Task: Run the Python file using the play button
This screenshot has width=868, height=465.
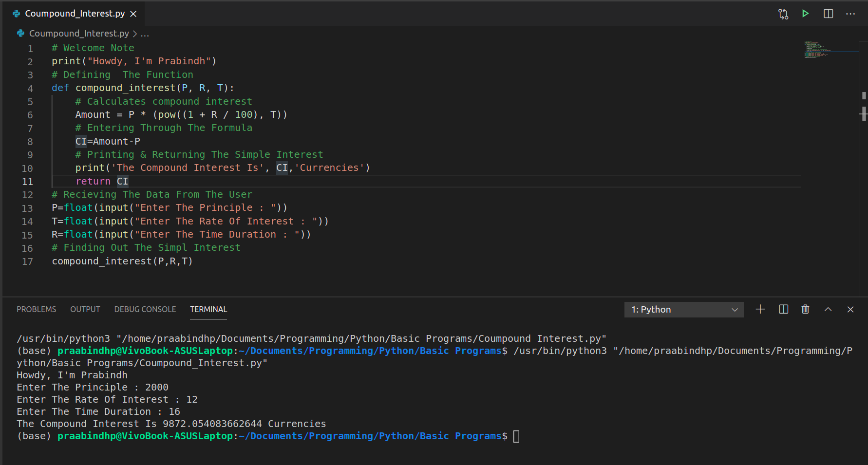Action: [x=805, y=13]
